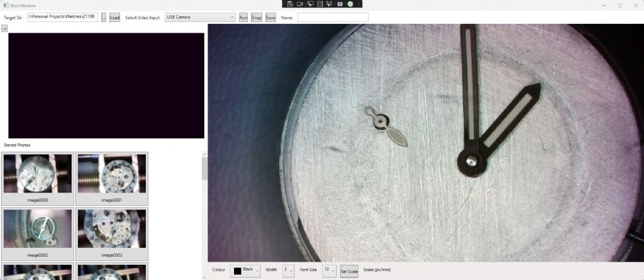Browse for target directory with ellipsis button
Image resolution: width=644 pixels, height=280 pixels.
point(104,17)
